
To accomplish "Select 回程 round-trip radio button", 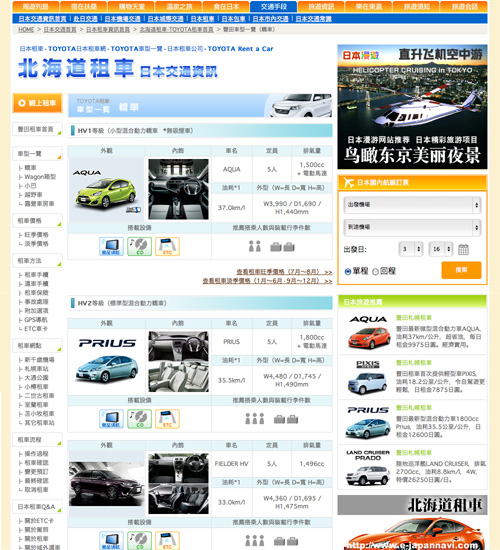I will (375, 271).
